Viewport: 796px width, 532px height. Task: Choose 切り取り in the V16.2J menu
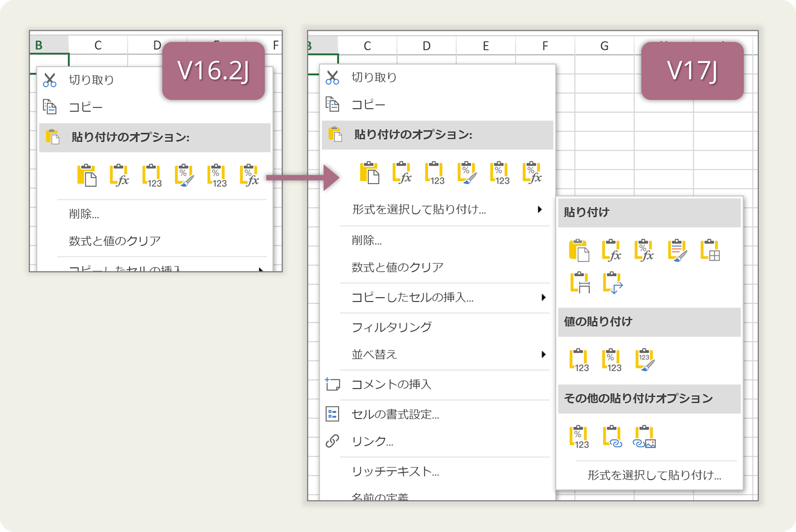pos(92,80)
